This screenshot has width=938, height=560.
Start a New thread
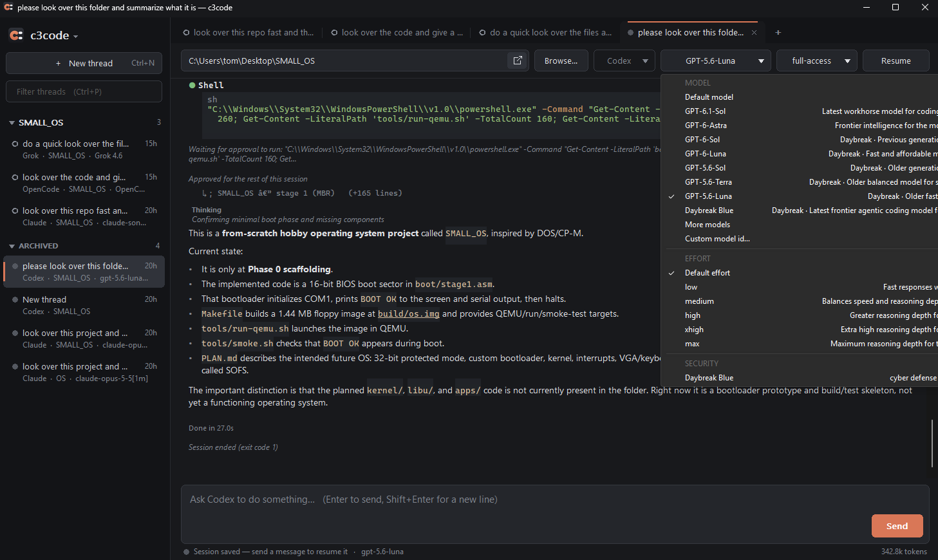click(84, 63)
